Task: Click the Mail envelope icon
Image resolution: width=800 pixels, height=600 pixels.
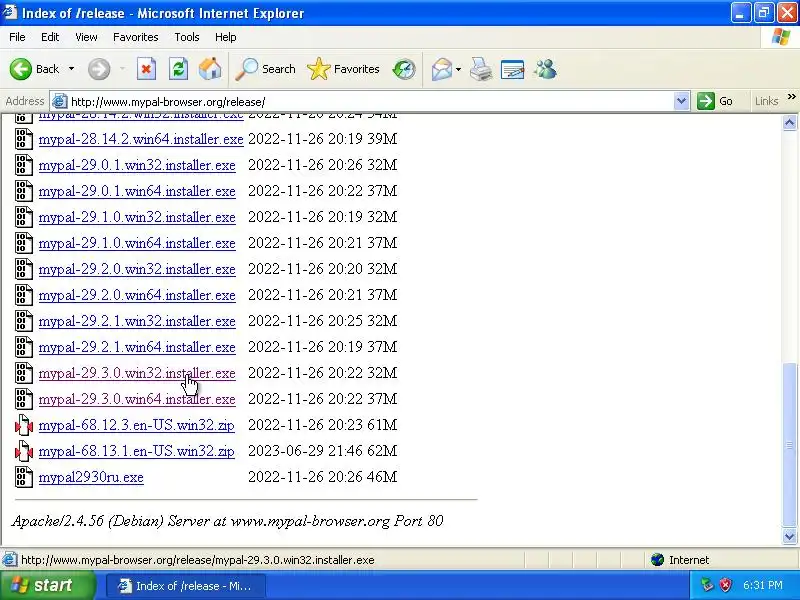Action: click(442, 69)
